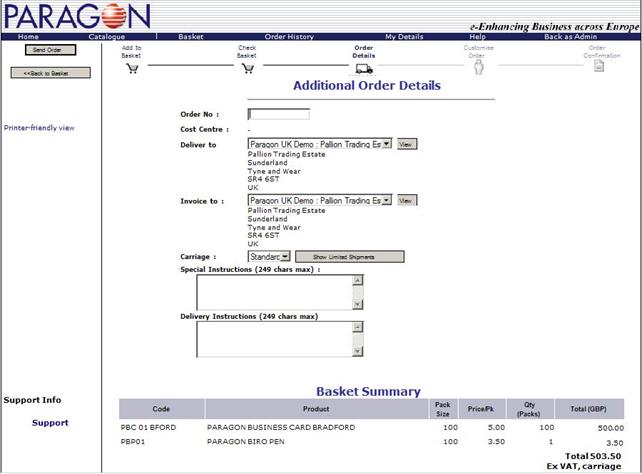
Task: Open the Home menu item
Action: pos(28,36)
